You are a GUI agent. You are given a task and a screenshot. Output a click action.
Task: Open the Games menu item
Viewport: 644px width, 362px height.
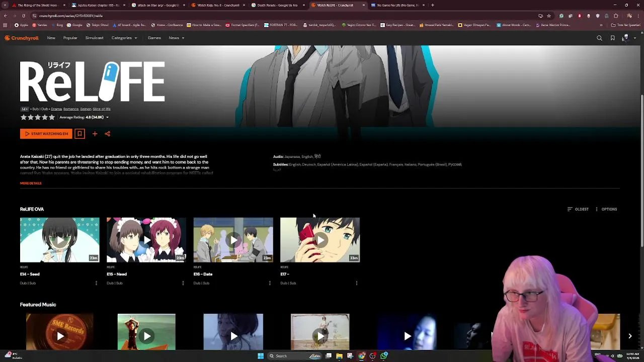pos(154,38)
